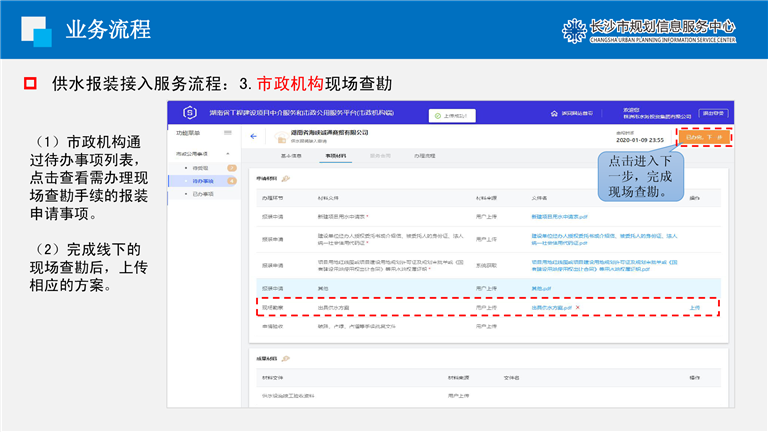Open 已办事项 in the sidebar

pyautogui.click(x=204, y=194)
